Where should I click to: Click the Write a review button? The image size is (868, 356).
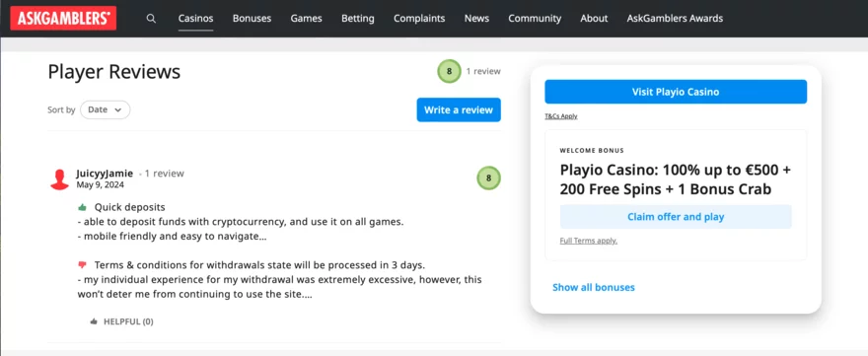tap(459, 109)
